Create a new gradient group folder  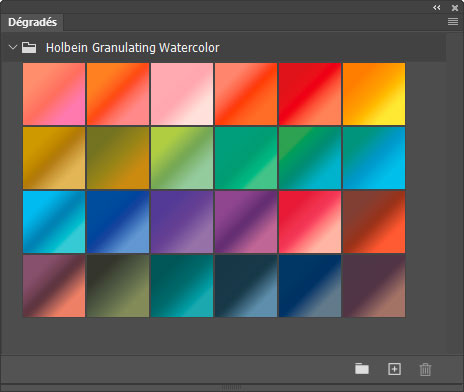coord(362,369)
